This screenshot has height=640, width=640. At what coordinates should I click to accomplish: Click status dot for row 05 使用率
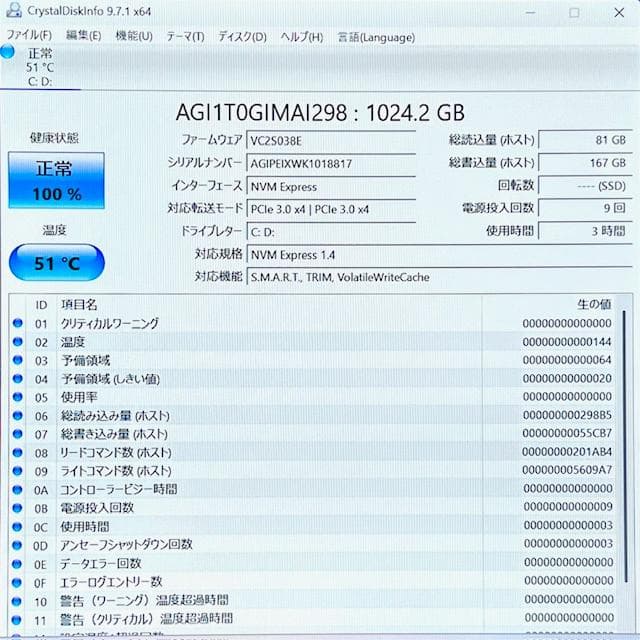click(x=18, y=397)
